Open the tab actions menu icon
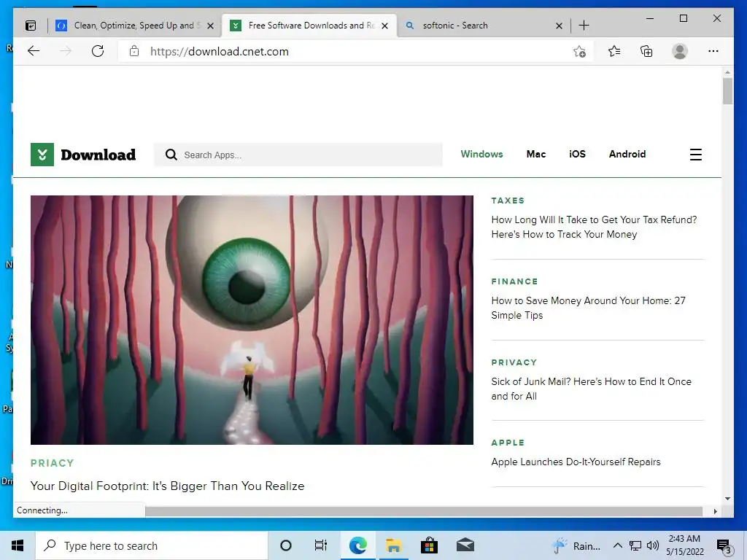747x560 pixels. 31,26
